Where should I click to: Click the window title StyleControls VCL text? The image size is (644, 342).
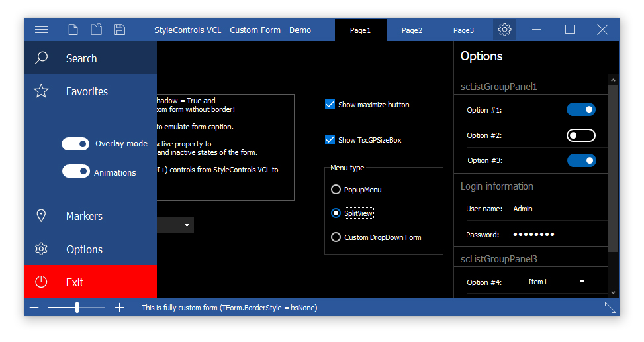tap(232, 30)
